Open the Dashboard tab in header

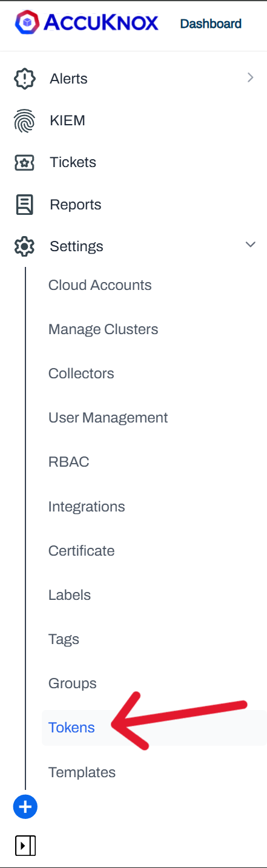pos(211,24)
